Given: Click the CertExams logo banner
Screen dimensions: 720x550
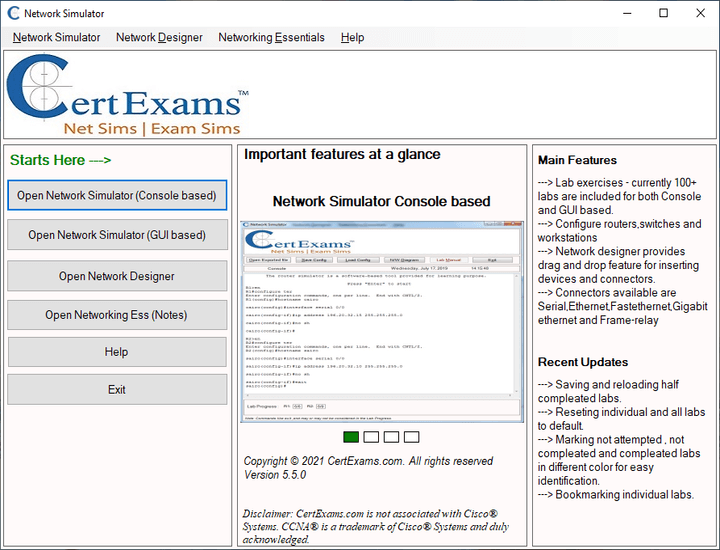Looking at the screenshot, I should pos(128,95).
